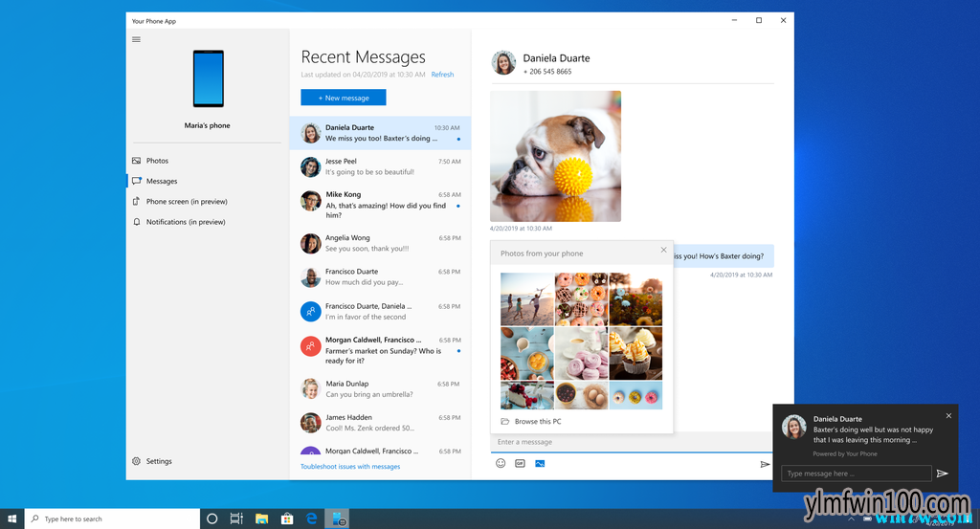Click the red group chat avatar

click(311, 345)
